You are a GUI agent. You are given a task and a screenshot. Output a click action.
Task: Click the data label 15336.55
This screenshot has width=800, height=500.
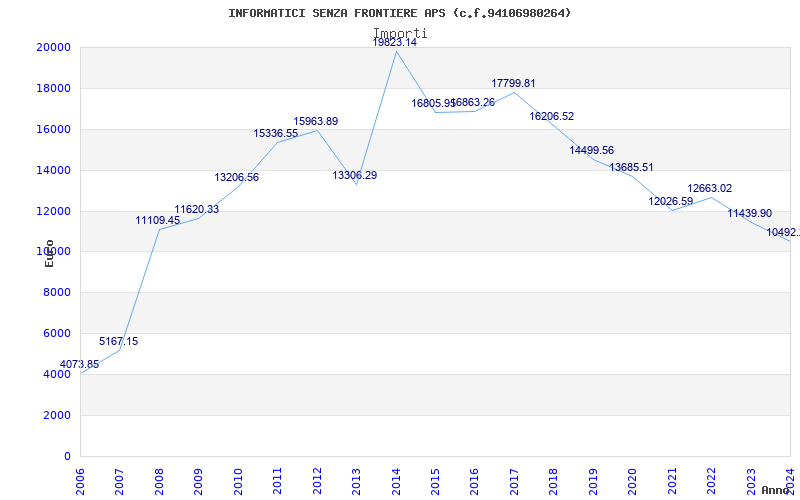276,134
